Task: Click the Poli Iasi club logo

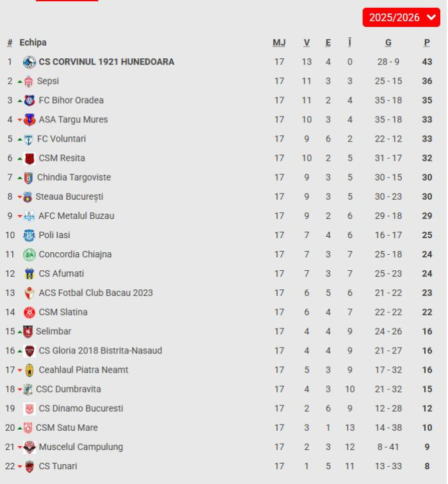Action: coord(29,235)
